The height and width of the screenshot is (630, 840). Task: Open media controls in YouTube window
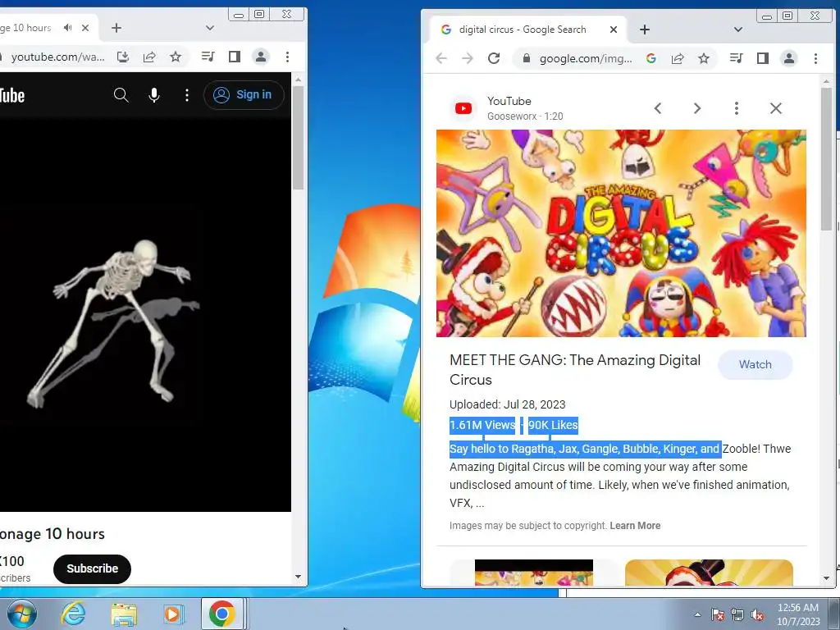(x=208, y=57)
